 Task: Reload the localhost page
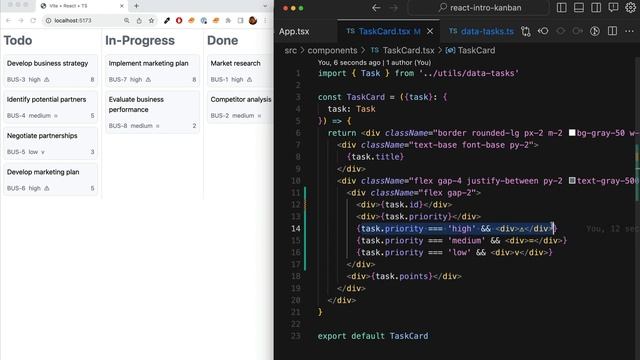point(33,20)
